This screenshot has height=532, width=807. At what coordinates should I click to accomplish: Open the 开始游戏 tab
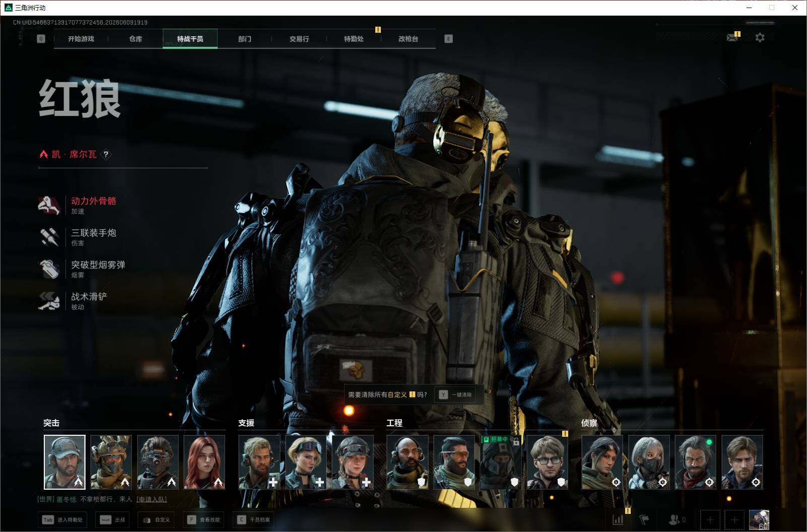point(81,39)
